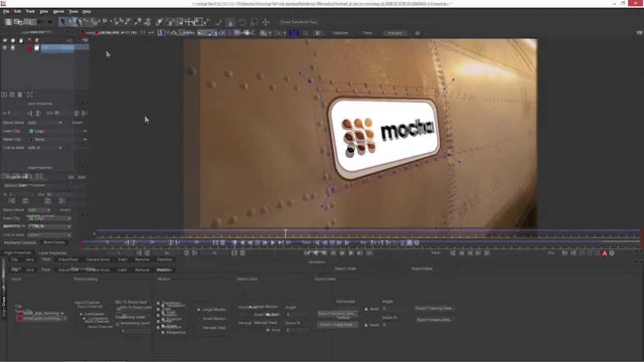Click the timeline playhead marker
This screenshot has height=362, width=644.
tap(285, 233)
